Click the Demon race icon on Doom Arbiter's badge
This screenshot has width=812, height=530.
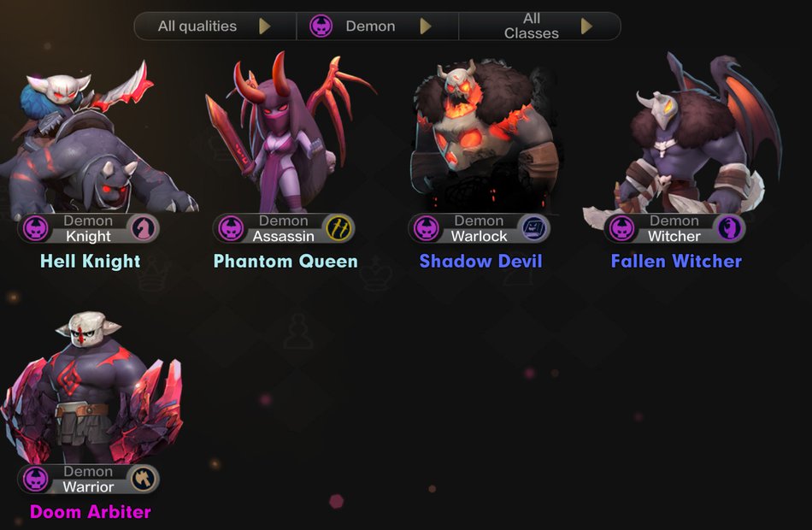pyautogui.click(x=35, y=480)
